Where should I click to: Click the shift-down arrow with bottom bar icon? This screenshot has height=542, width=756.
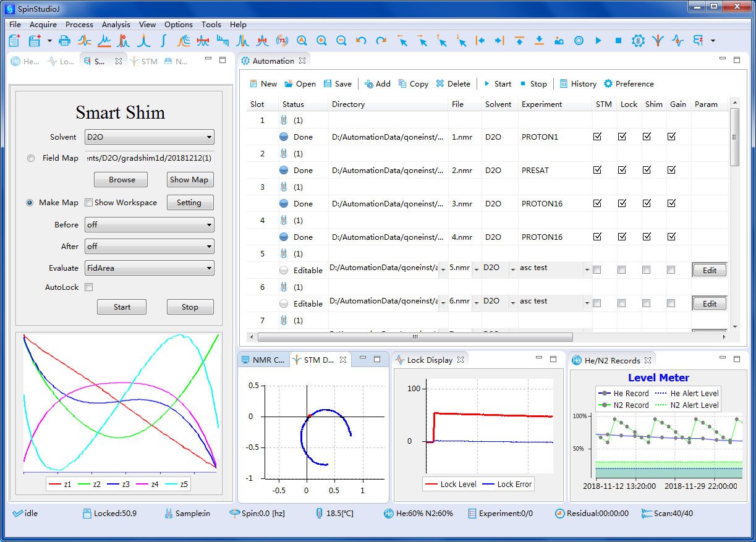[539, 41]
